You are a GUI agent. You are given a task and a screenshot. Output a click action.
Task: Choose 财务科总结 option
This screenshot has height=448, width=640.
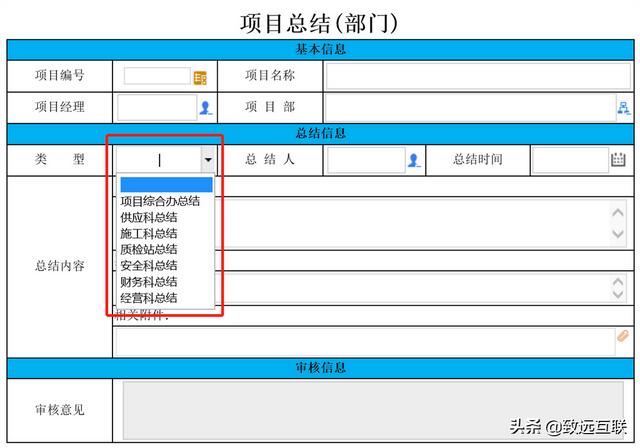click(149, 282)
